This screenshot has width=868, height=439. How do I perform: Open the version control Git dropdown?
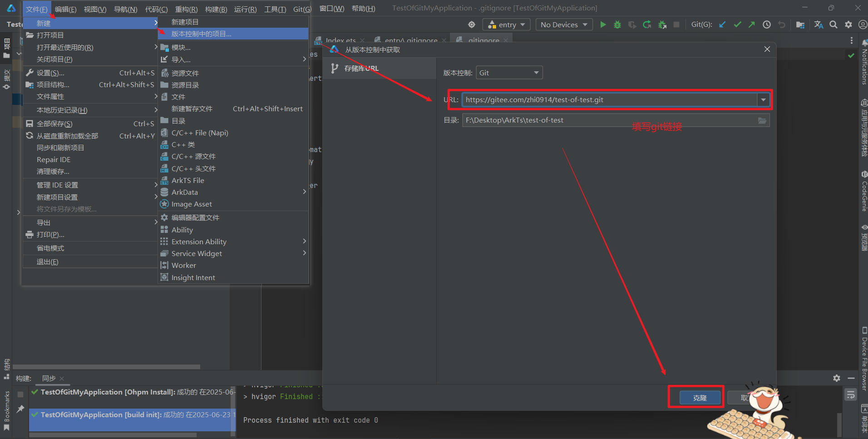coord(509,73)
